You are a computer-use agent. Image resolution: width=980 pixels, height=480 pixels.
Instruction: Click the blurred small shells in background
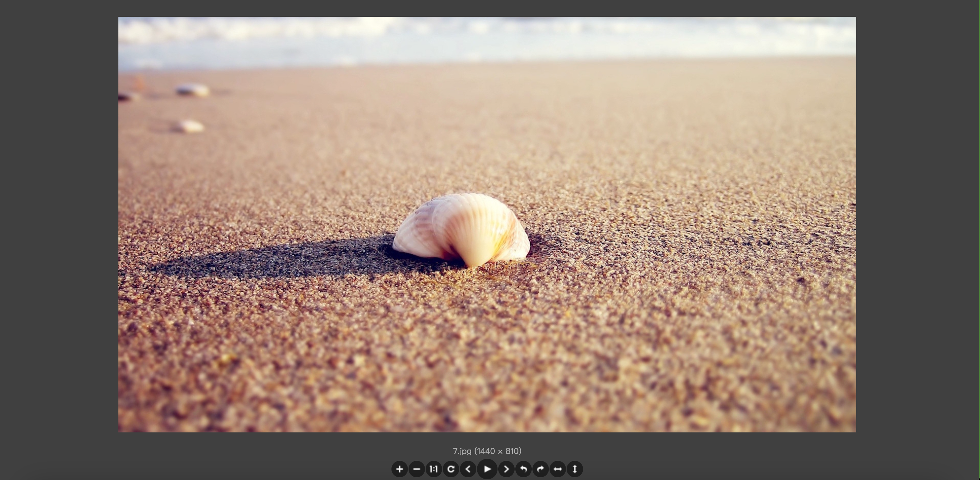[x=193, y=90]
